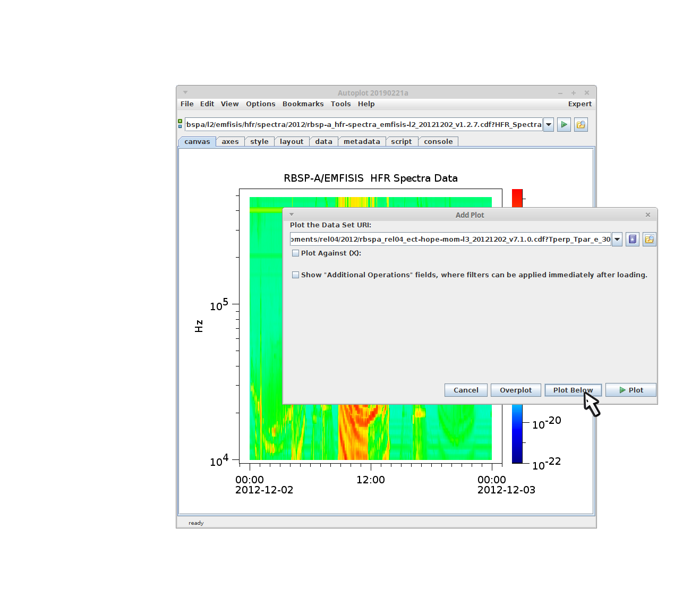Click the 'ready' status bar message
700x614 pixels.
pyautogui.click(x=196, y=523)
